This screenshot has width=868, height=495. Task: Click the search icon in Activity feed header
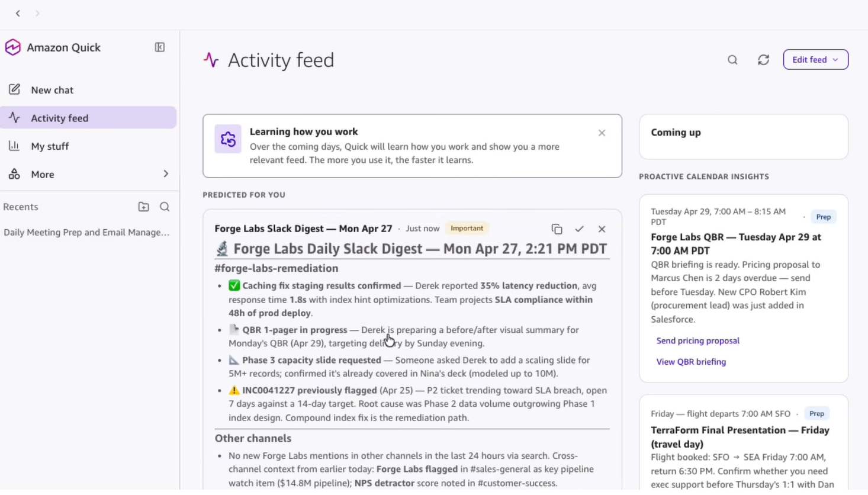tap(732, 60)
